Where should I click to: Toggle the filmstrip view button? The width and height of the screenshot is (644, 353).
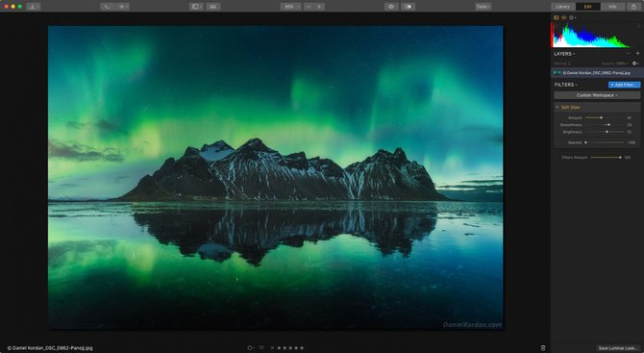click(213, 7)
